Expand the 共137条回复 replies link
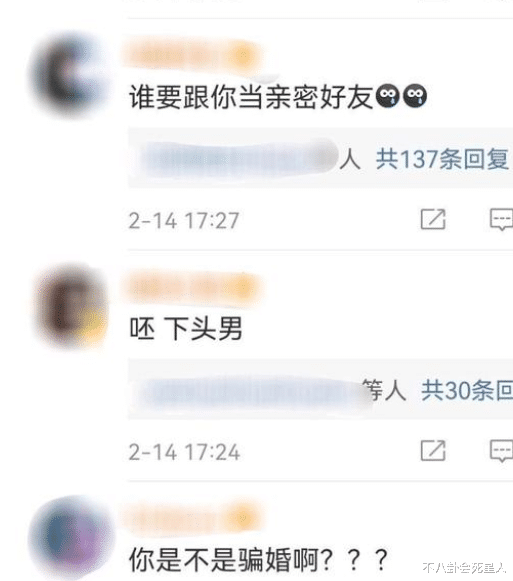 click(442, 160)
